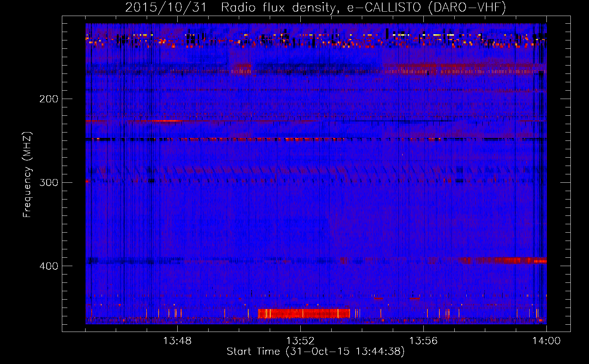This screenshot has height=364, width=589.
Task: Select the "Frequency (MHZ)" axis label
Action: pyautogui.click(x=27, y=175)
